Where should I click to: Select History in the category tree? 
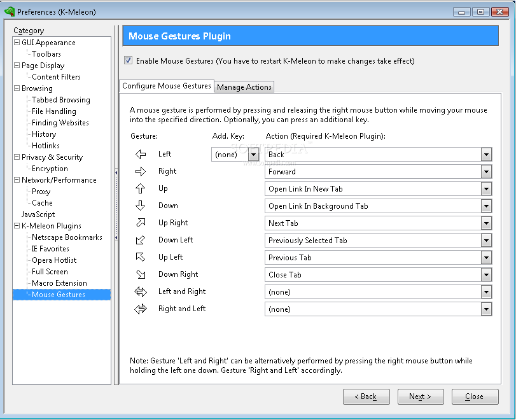point(44,134)
